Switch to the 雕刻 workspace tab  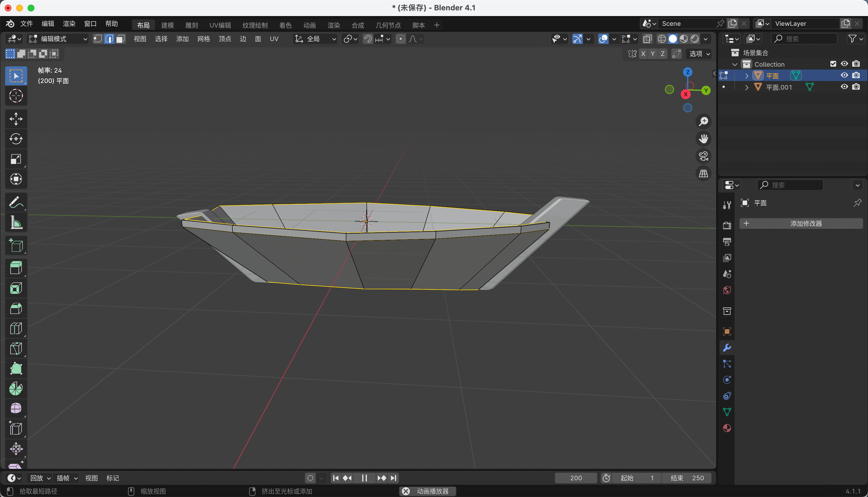coord(191,25)
